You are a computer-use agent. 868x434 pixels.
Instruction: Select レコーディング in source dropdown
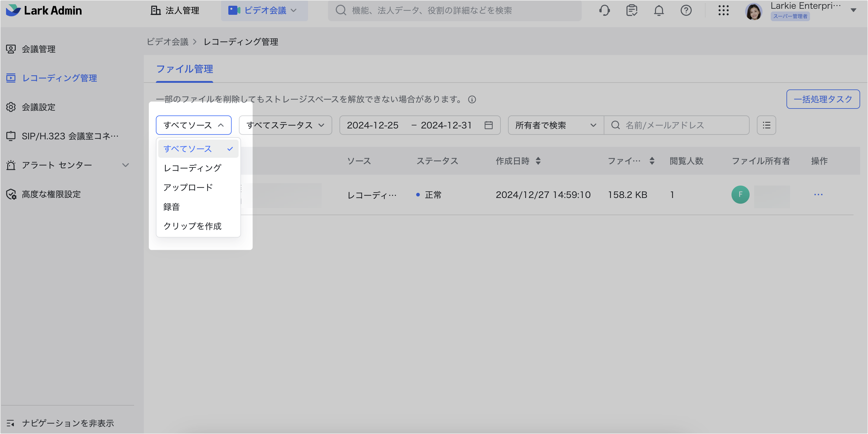(192, 168)
